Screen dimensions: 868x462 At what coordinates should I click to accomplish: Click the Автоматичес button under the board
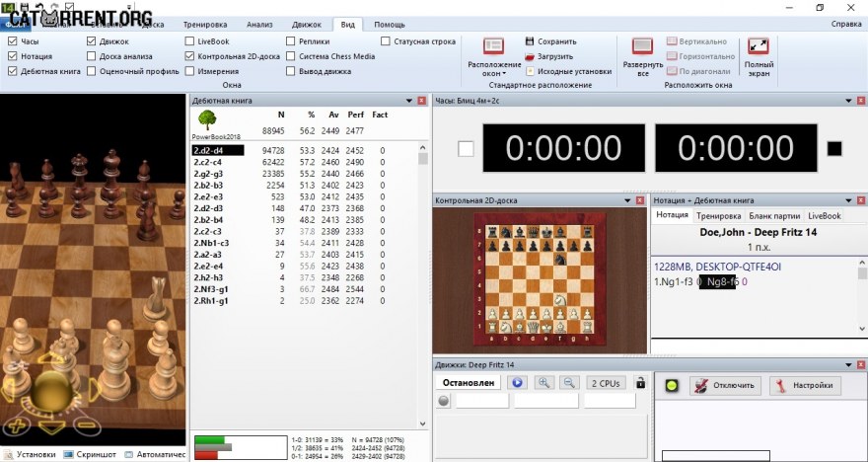click(x=156, y=454)
